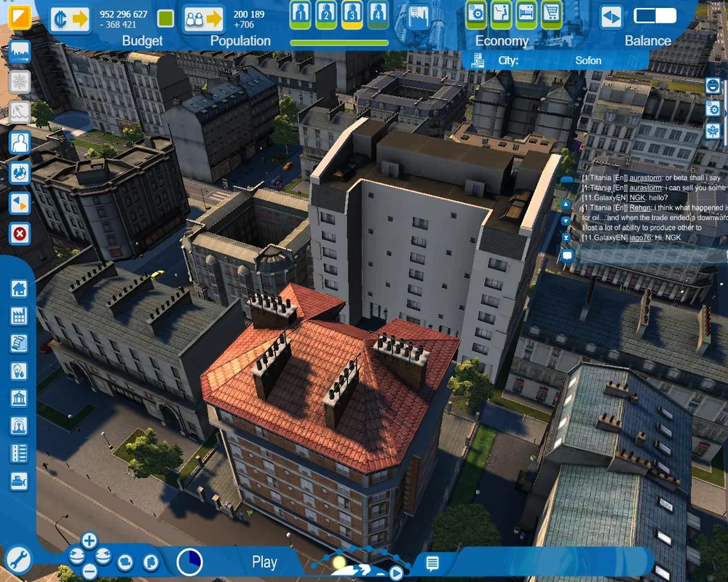Click the zoom in plus button
Viewport: 728px width, 582px height.
[x=89, y=541]
